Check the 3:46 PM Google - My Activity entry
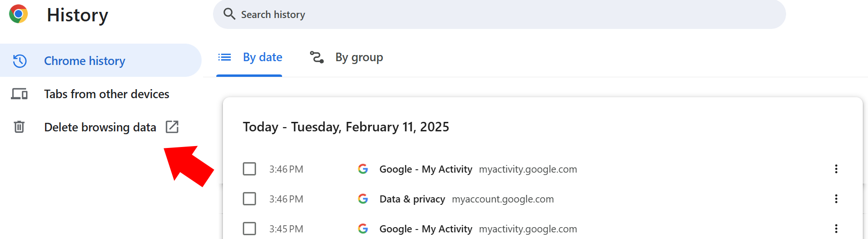This screenshot has height=239, width=868. coord(249,169)
